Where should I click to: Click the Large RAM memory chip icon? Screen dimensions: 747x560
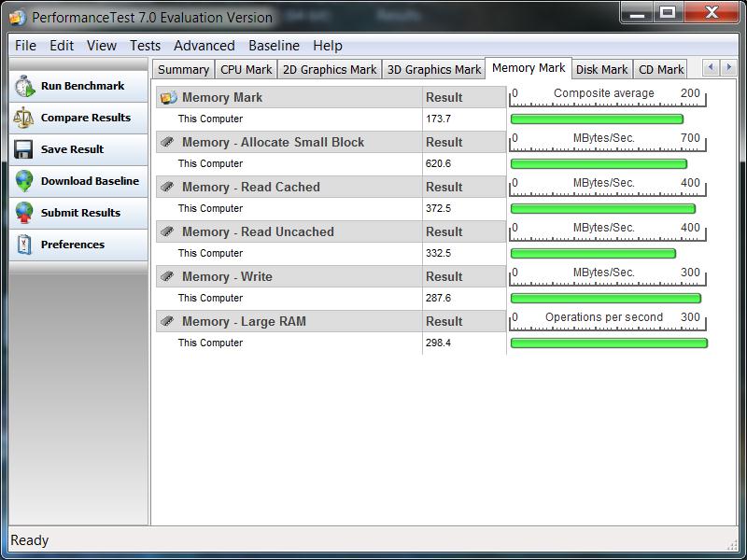tap(167, 321)
